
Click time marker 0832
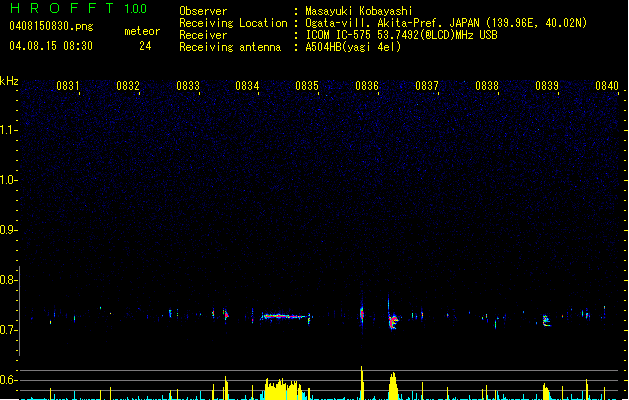[x=128, y=86]
